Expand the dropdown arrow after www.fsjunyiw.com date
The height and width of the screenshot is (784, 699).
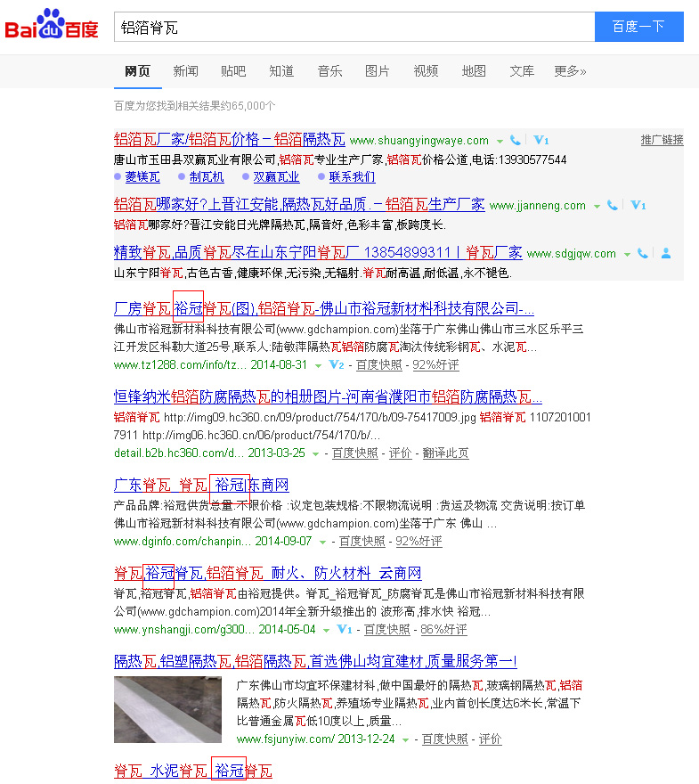point(406,740)
